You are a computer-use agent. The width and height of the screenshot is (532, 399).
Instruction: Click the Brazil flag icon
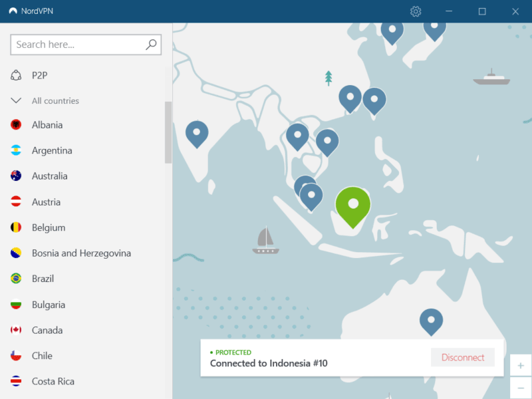16,279
